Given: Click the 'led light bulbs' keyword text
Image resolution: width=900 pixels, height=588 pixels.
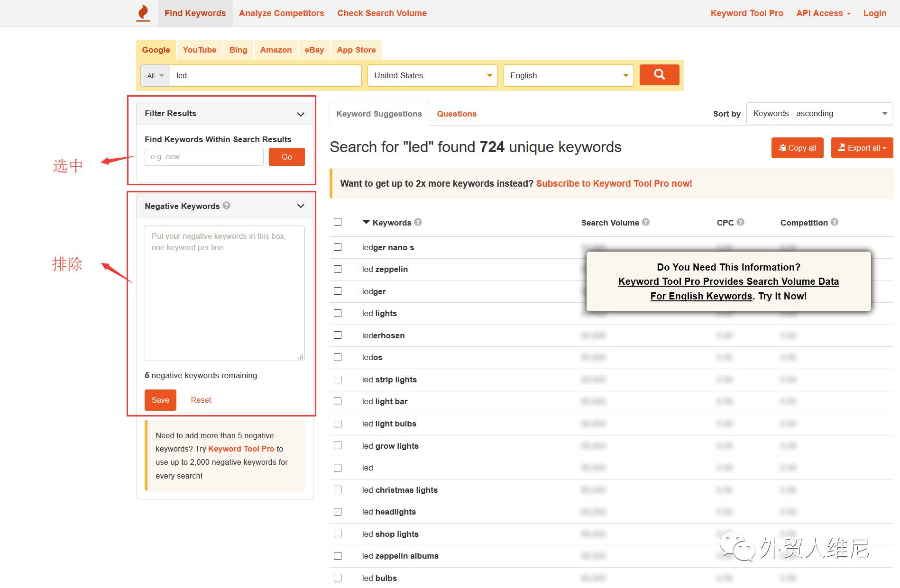Looking at the screenshot, I should [x=389, y=424].
